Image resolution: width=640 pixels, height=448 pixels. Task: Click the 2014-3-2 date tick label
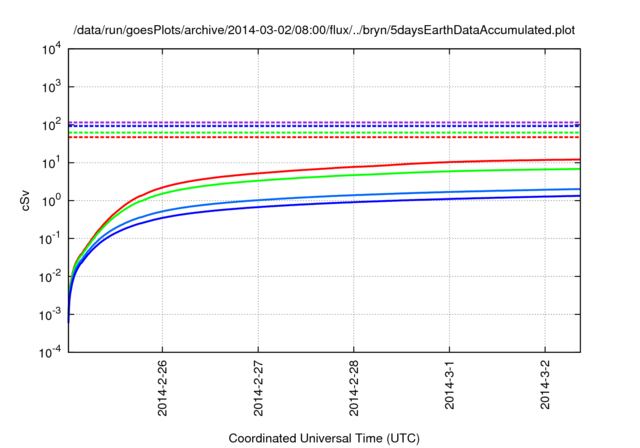(545, 385)
